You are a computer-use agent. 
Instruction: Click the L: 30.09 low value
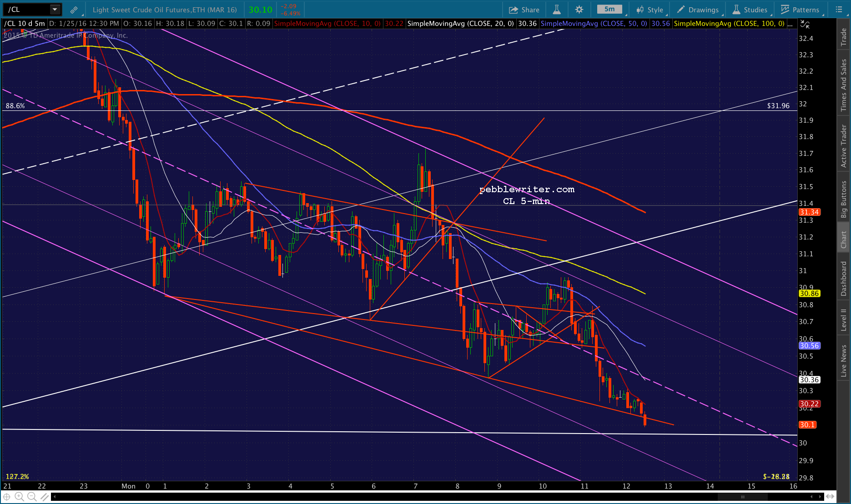coord(201,24)
